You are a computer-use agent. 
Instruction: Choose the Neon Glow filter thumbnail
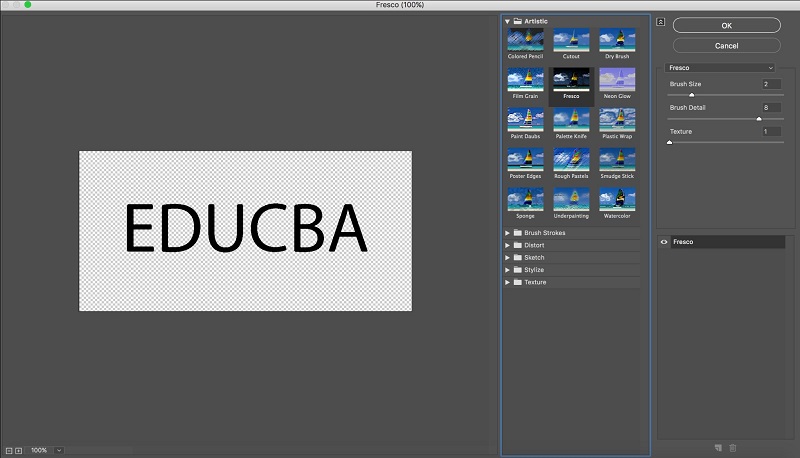[x=617, y=80]
